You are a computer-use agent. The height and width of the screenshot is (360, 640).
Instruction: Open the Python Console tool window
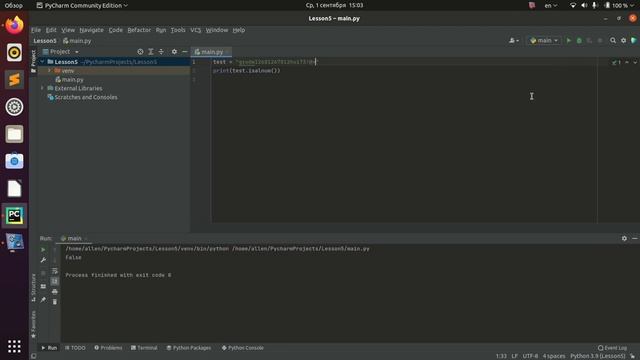click(242, 348)
